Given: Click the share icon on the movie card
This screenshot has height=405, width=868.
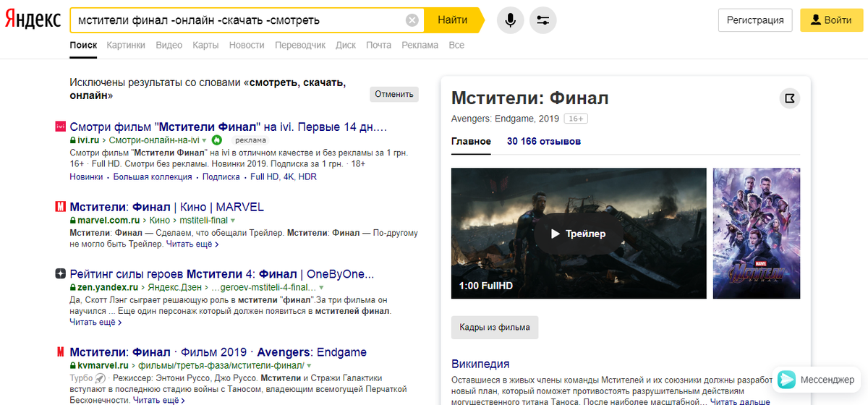Looking at the screenshot, I should pos(790,98).
